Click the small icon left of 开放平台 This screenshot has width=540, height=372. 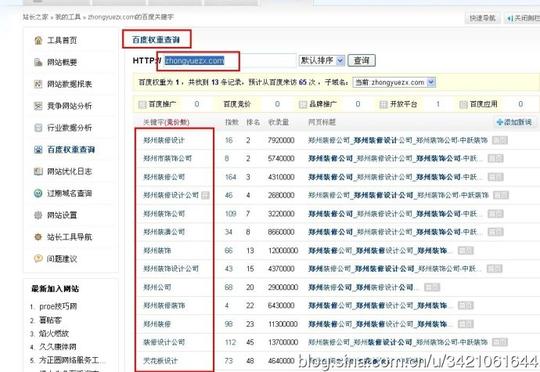click(383, 104)
